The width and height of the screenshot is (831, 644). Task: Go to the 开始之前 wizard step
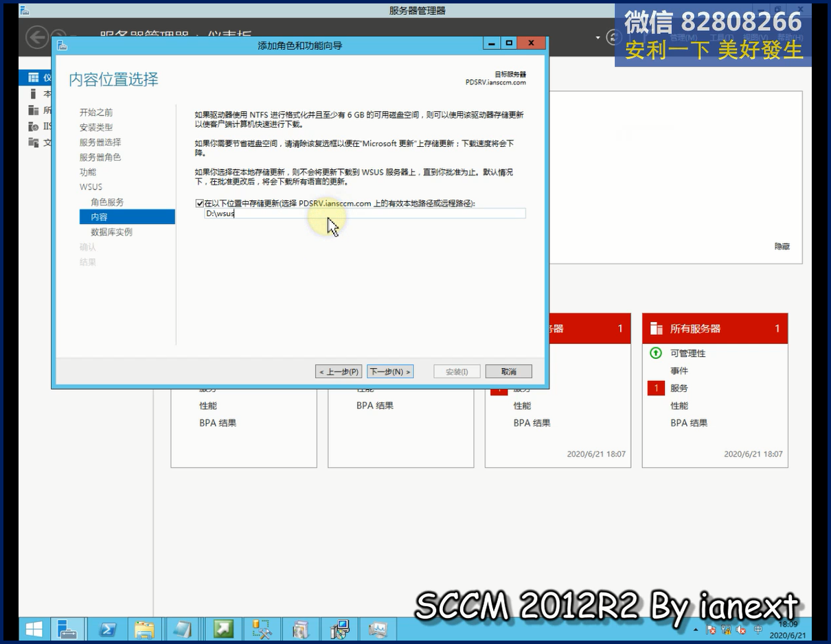point(96,112)
